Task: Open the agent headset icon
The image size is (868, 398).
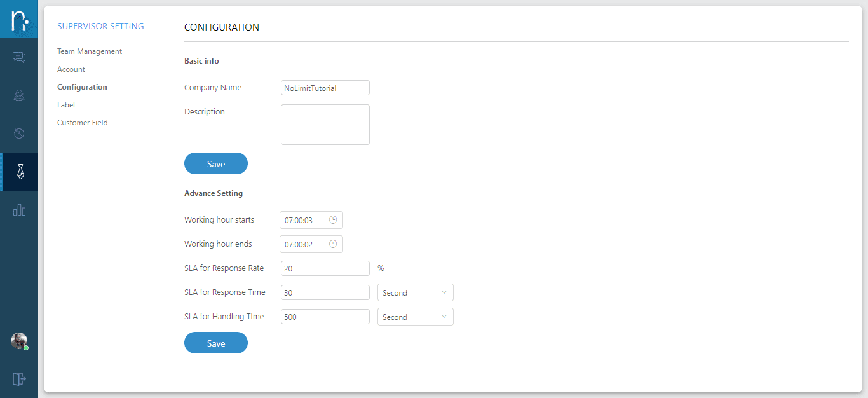Action: coord(19,95)
